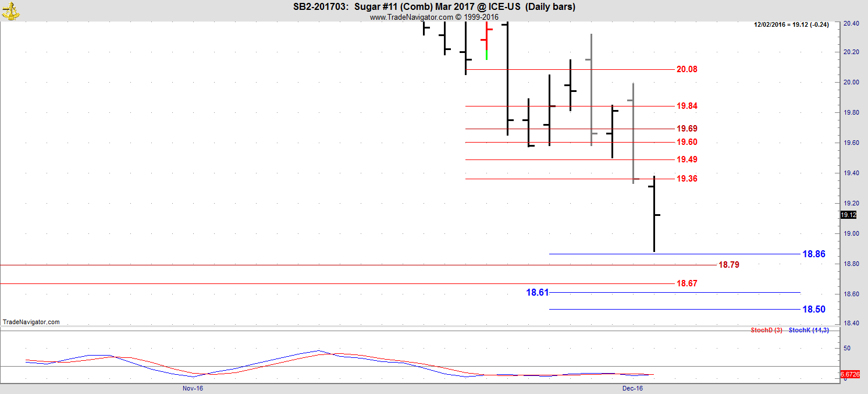Click the 19.49 red level label

coord(686,159)
